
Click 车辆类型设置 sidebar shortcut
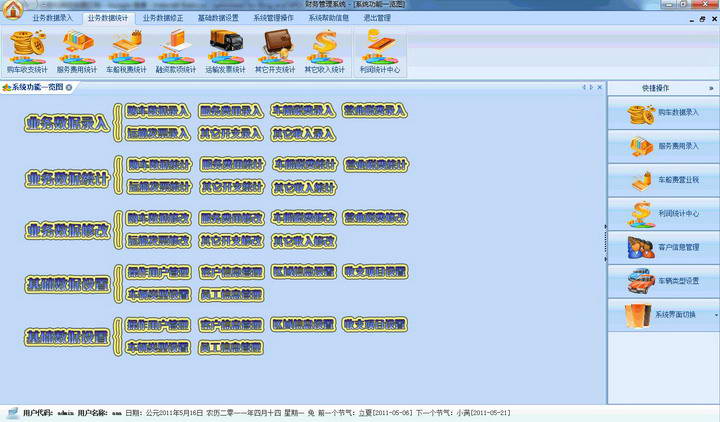coord(664,281)
